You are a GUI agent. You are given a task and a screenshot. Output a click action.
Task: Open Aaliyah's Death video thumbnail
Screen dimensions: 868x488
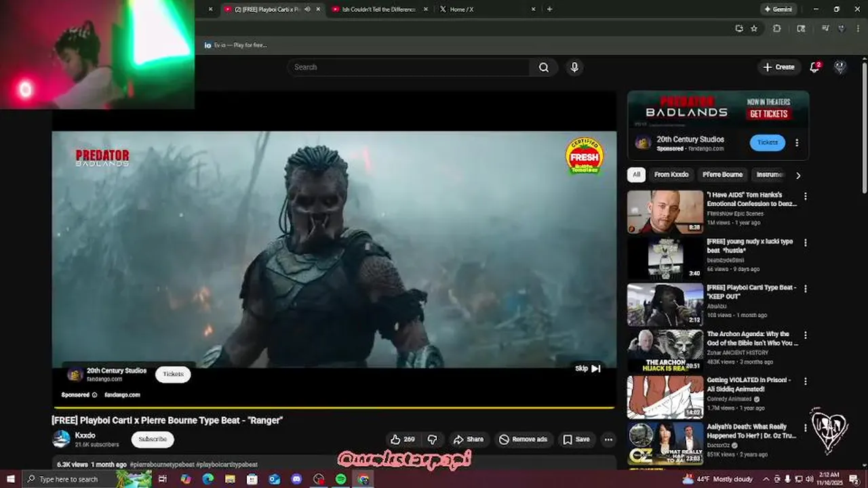point(665,444)
